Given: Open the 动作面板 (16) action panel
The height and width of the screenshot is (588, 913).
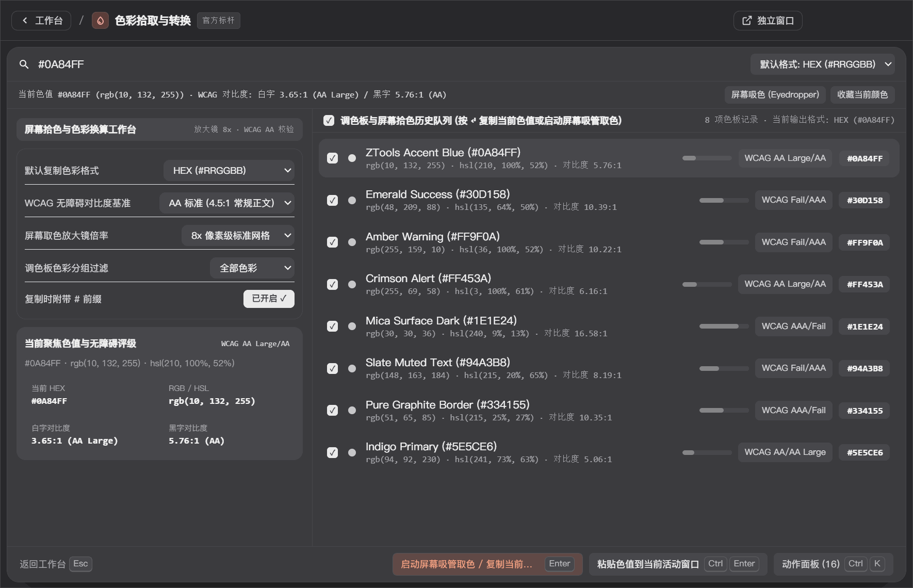Looking at the screenshot, I should point(834,564).
